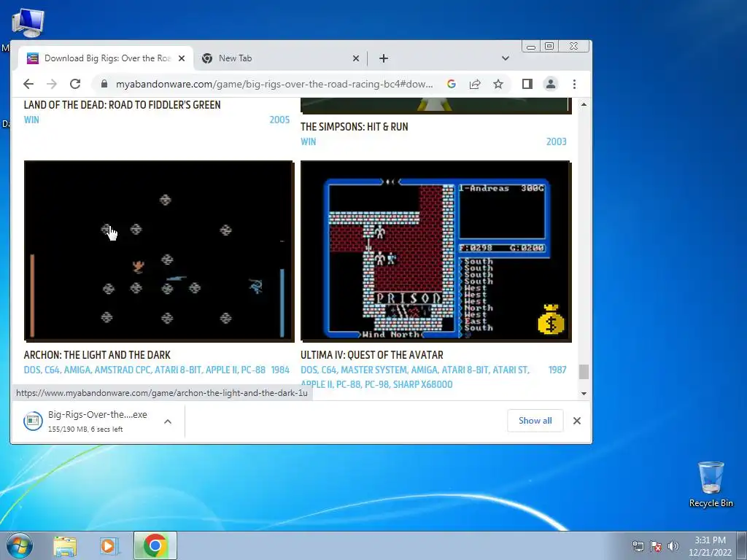The width and height of the screenshot is (747, 560).
Task: Click year 1987 for Ultima IV
Action: coord(557,370)
